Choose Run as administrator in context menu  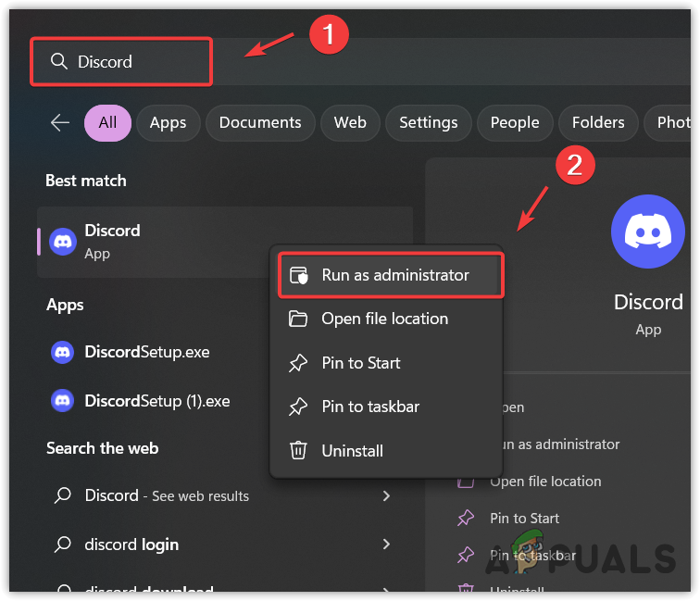coord(391,275)
